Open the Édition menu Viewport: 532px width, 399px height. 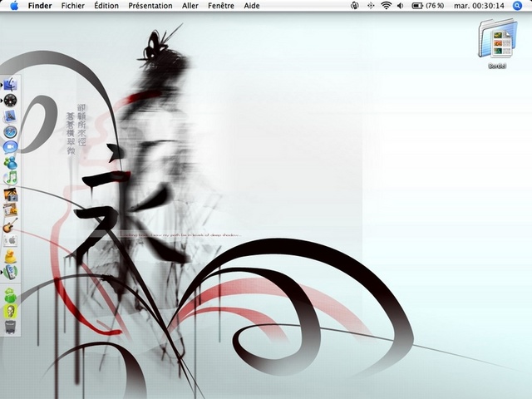pyautogui.click(x=106, y=6)
